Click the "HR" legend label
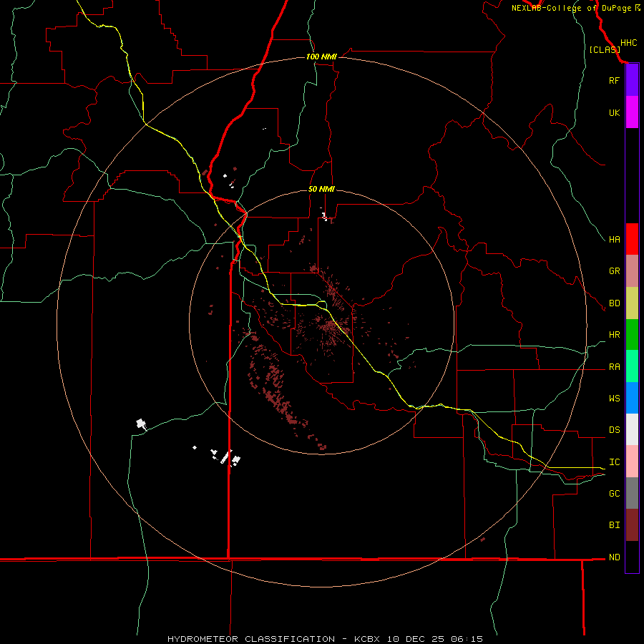Screen dimensions: 644x644 pos(614,335)
